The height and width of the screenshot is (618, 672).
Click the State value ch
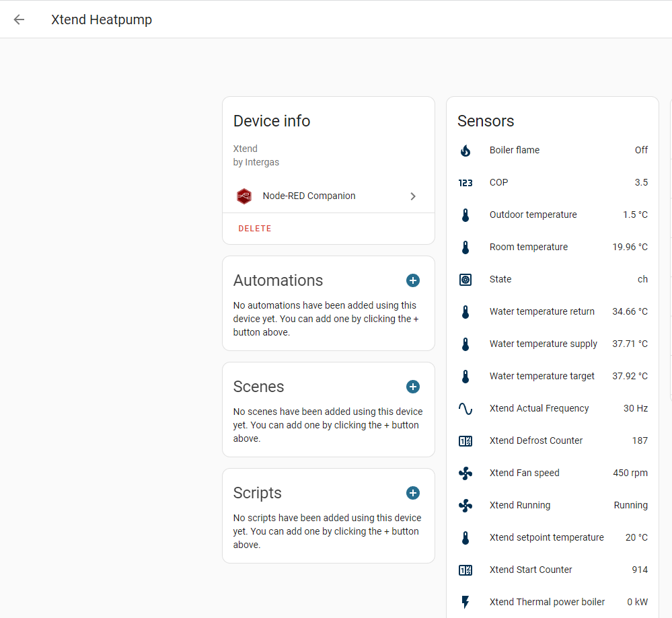point(642,280)
